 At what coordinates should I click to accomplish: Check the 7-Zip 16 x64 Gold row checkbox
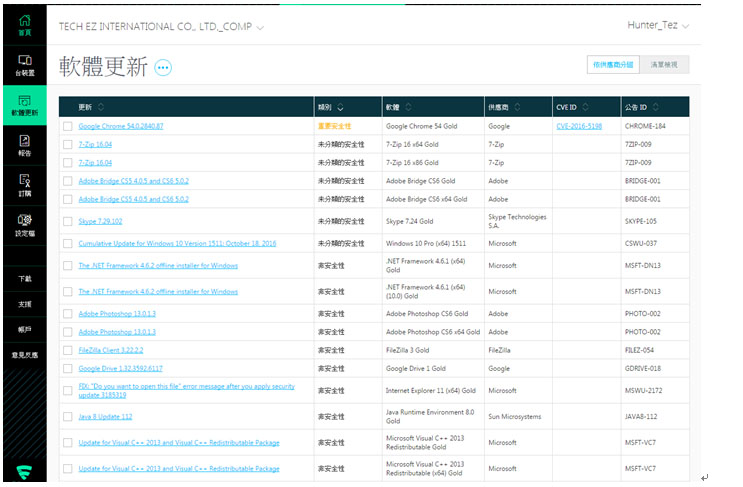tap(68, 144)
